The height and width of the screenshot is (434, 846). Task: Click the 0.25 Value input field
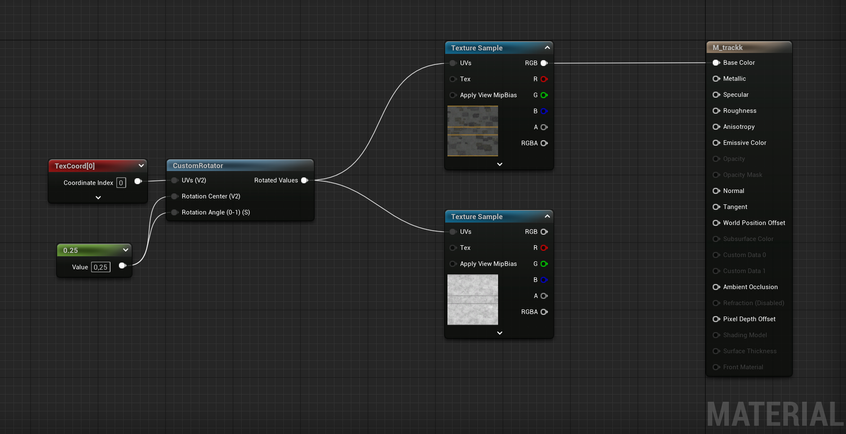[x=100, y=267]
